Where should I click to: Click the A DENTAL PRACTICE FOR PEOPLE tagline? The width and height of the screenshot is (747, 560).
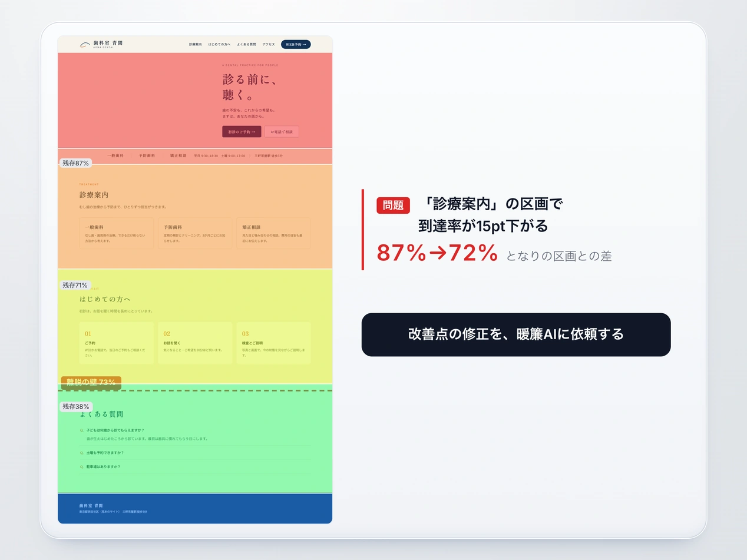(250, 65)
